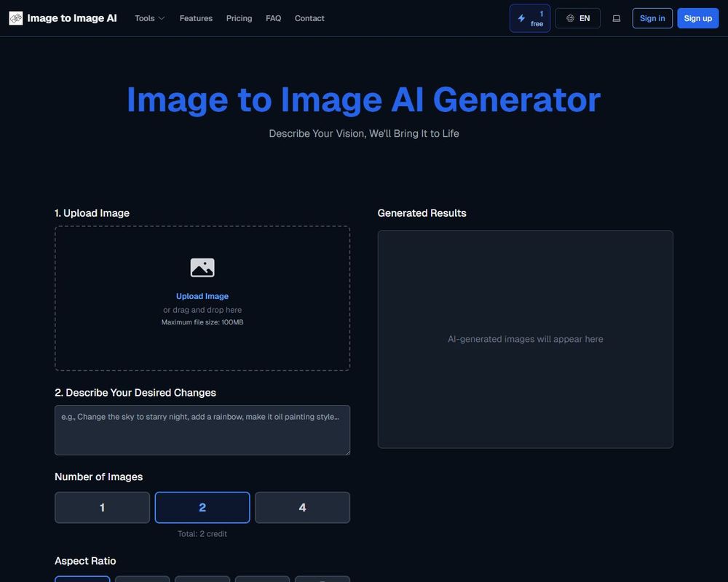728x582 pixels.
Task: Click the picture icon in upload area
Action: (x=202, y=267)
